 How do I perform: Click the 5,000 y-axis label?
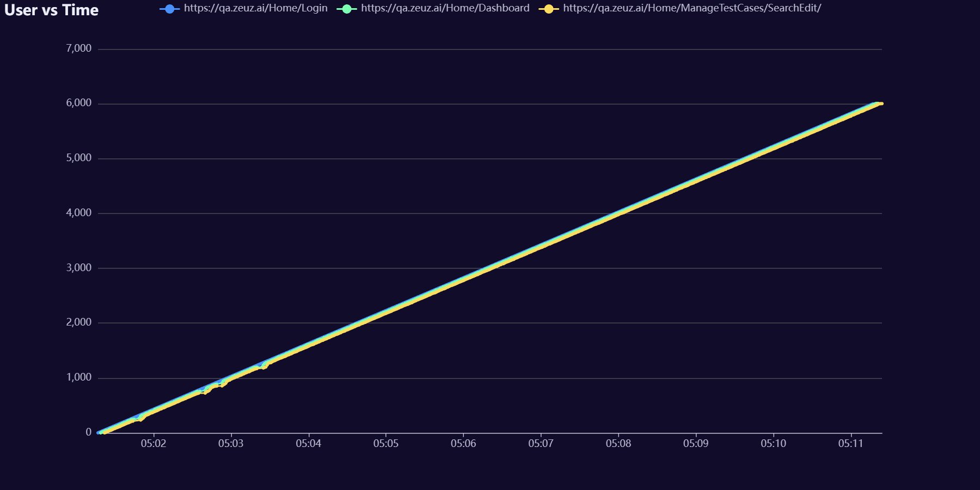(79, 158)
